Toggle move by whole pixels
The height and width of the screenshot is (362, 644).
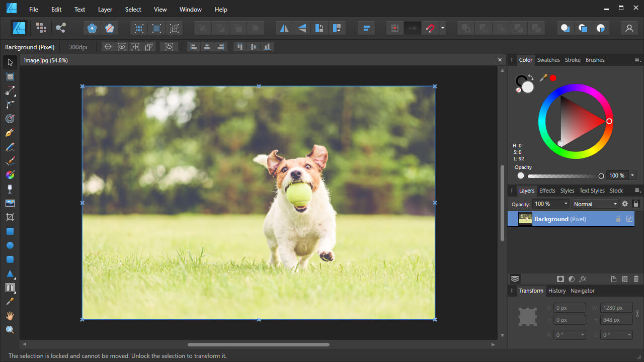click(x=412, y=28)
